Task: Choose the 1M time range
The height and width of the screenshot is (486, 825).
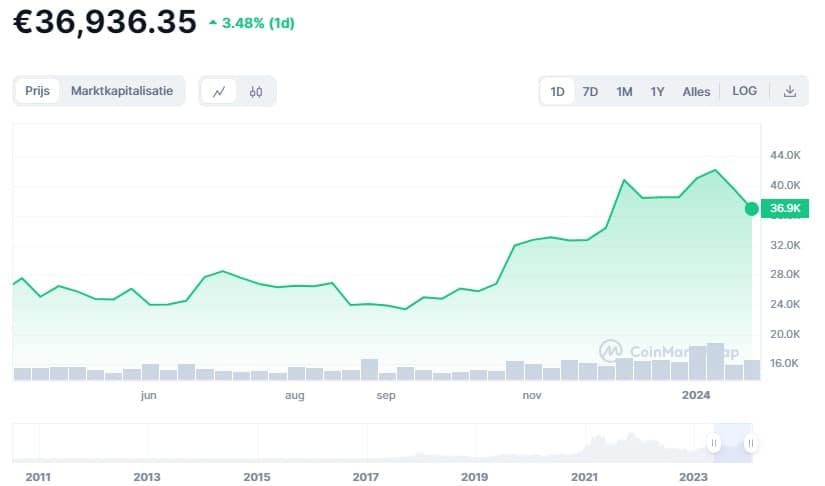Action: [x=624, y=92]
